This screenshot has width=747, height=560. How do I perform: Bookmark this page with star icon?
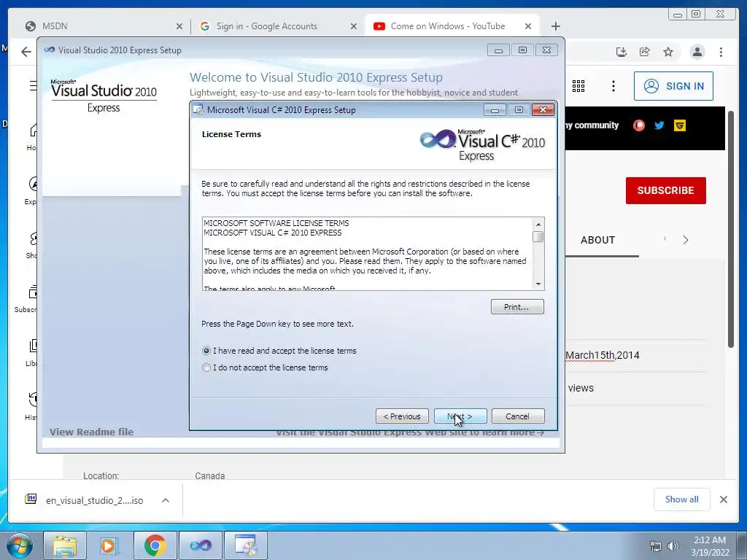(x=668, y=52)
